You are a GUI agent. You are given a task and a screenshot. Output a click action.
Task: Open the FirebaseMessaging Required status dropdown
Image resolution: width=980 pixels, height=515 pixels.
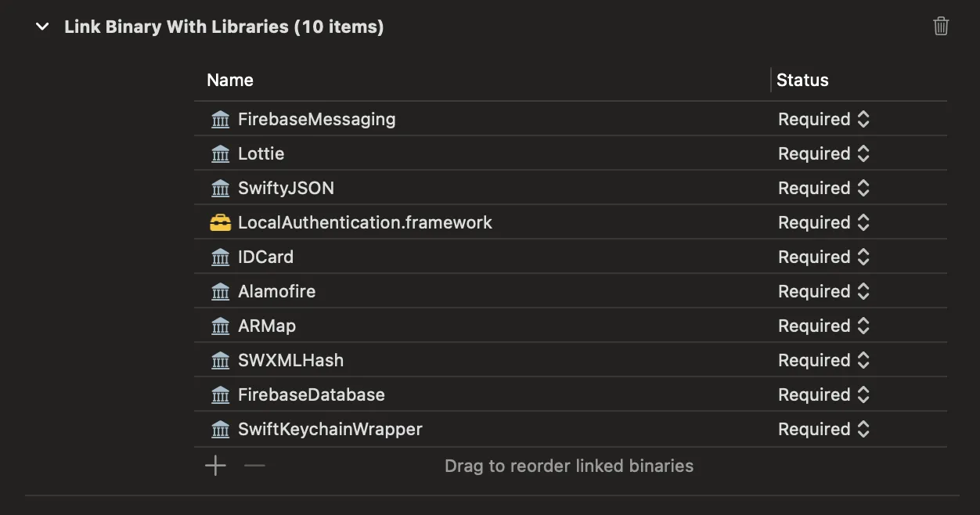point(823,120)
